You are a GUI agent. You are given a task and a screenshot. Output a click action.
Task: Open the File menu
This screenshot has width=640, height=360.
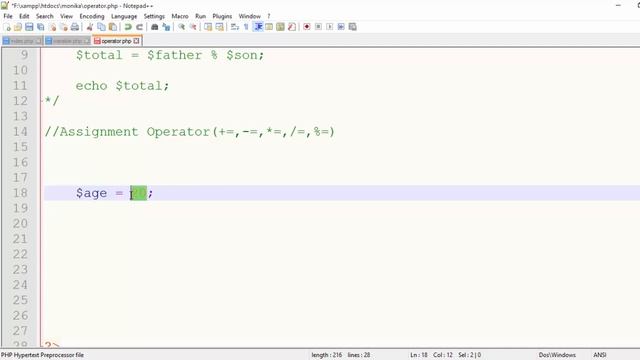tap(8, 16)
